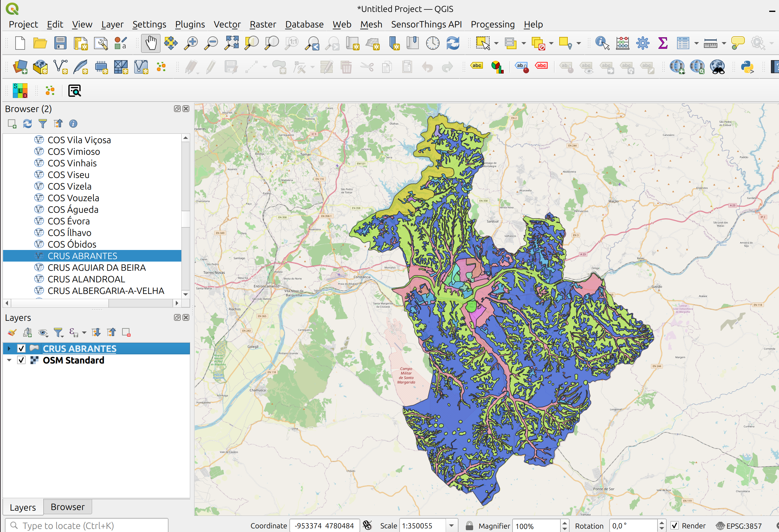
Task: Click the Zoom Out magnifier tool
Action: [x=211, y=43]
